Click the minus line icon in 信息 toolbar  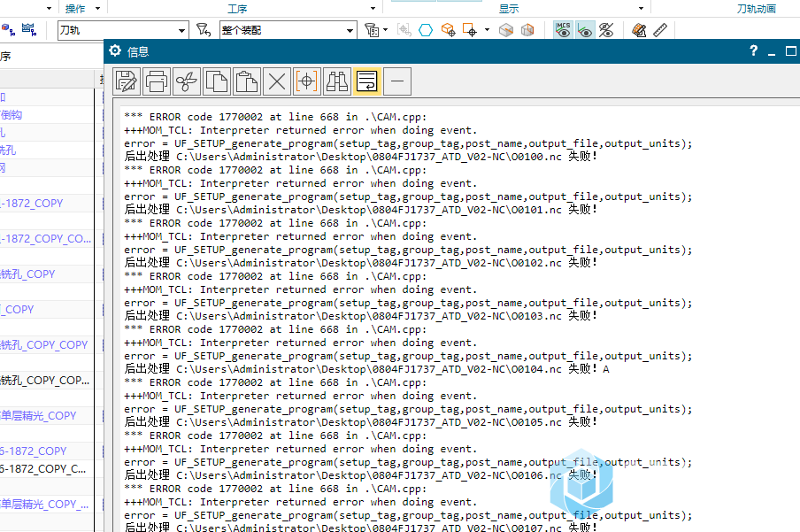[x=397, y=81]
